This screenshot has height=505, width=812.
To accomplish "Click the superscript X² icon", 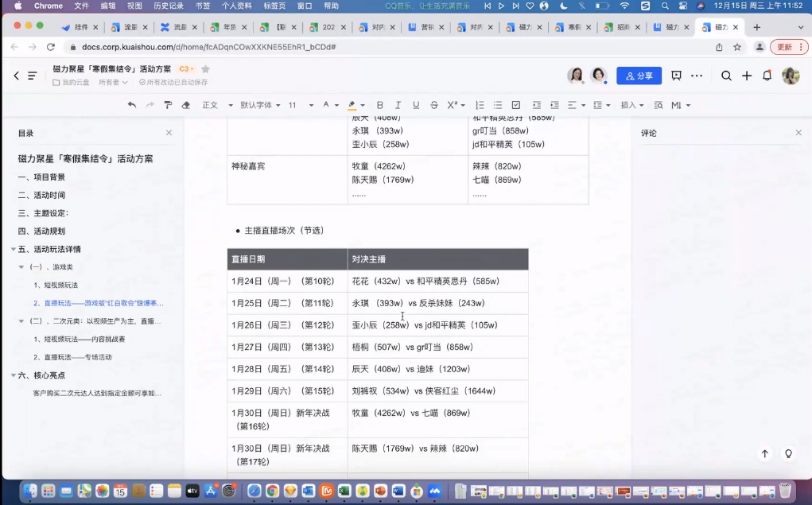I will click(452, 104).
